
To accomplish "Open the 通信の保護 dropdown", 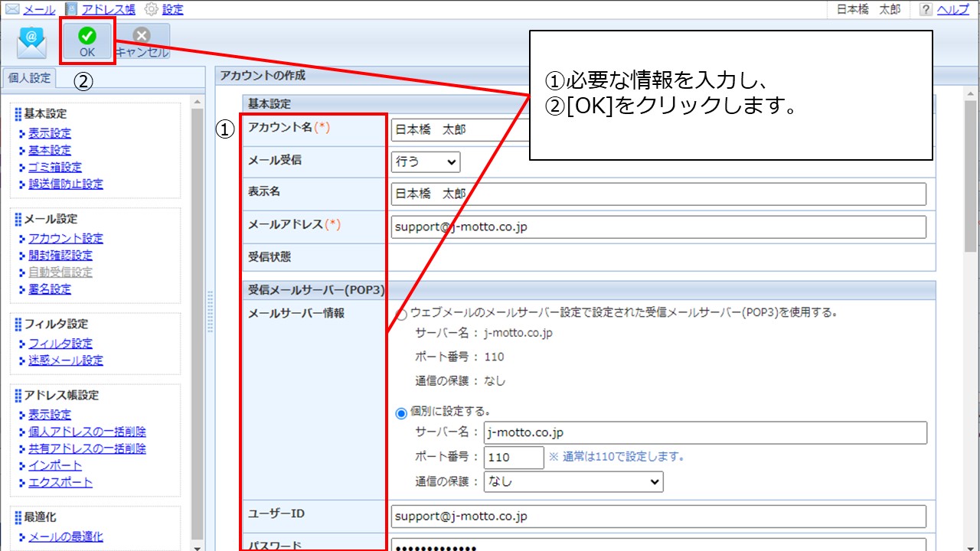I will (573, 481).
